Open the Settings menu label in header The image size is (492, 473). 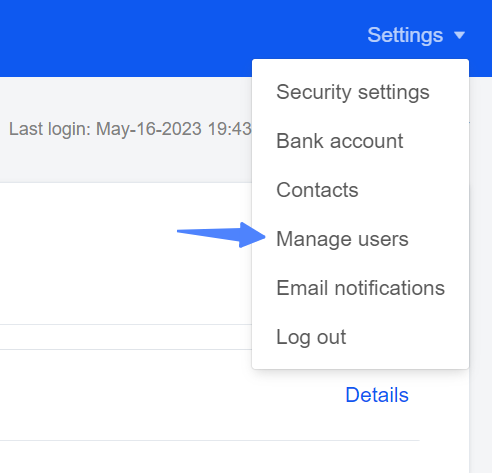pyautogui.click(x=405, y=35)
